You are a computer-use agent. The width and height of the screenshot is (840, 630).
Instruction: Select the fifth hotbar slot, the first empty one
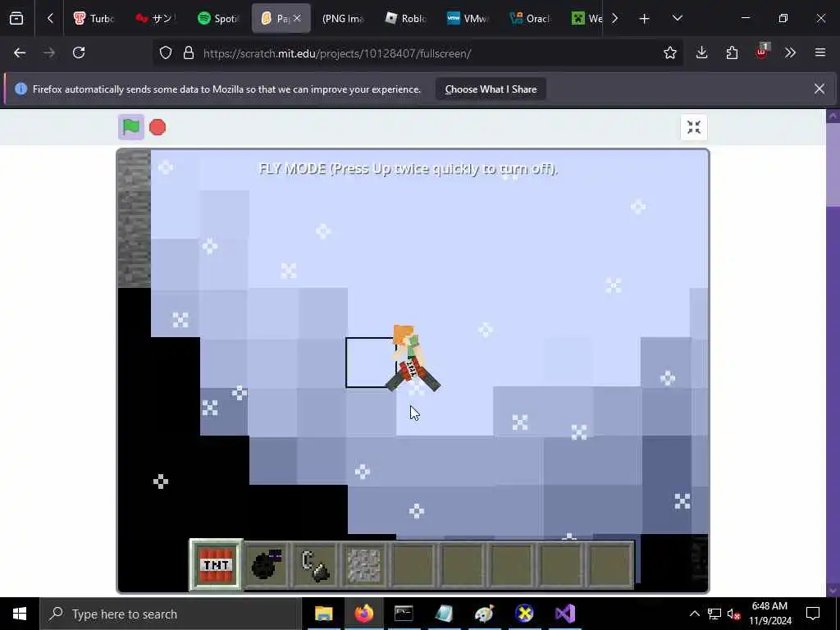[x=413, y=565]
